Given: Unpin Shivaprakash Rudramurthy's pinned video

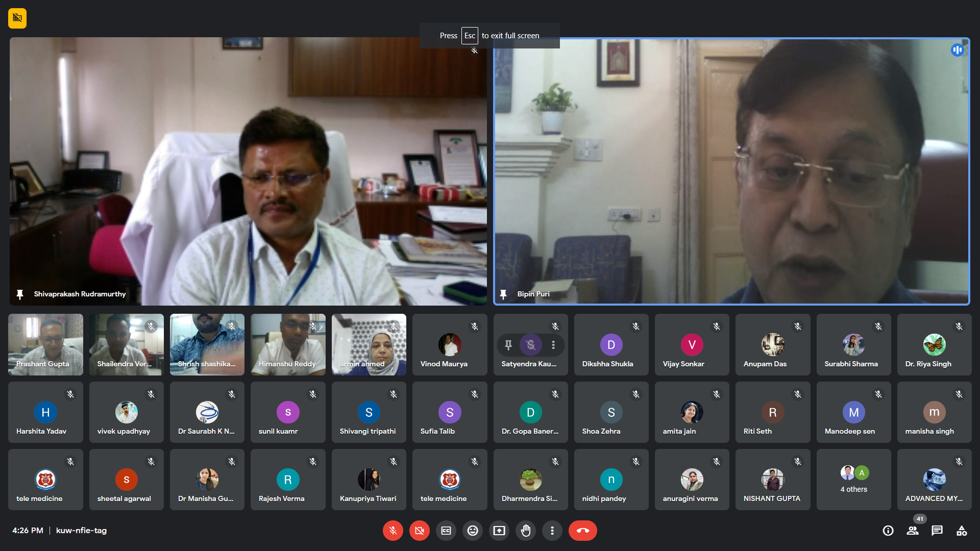Looking at the screenshot, I should coord(20,294).
